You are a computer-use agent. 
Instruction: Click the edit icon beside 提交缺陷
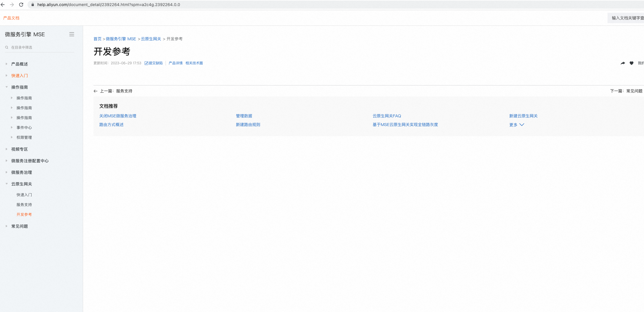pyautogui.click(x=146, y=63)
